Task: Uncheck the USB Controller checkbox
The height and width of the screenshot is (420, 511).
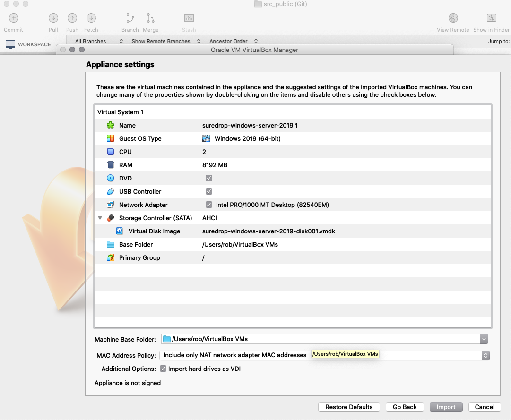Action: [x=209, y=191]
